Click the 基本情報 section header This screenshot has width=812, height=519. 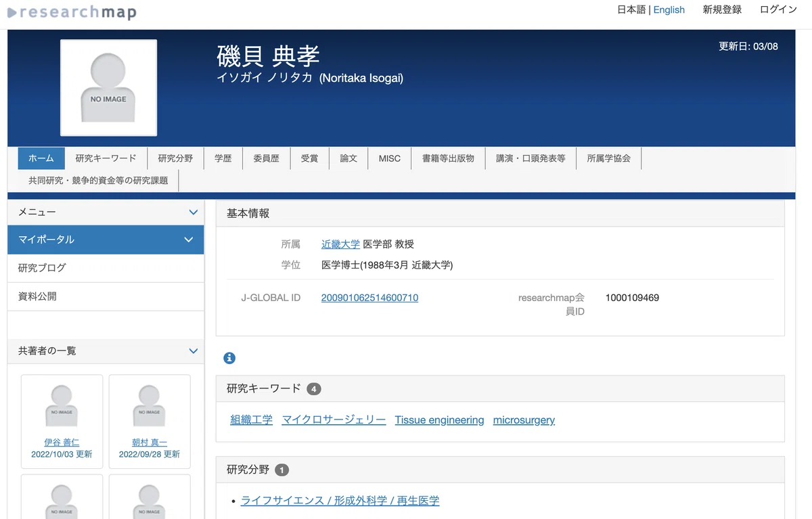pyautogui.click(x=500, y=213)
